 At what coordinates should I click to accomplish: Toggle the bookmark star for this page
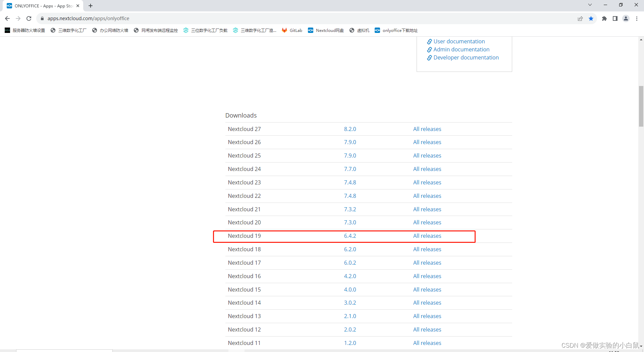[x=591, y=18]
